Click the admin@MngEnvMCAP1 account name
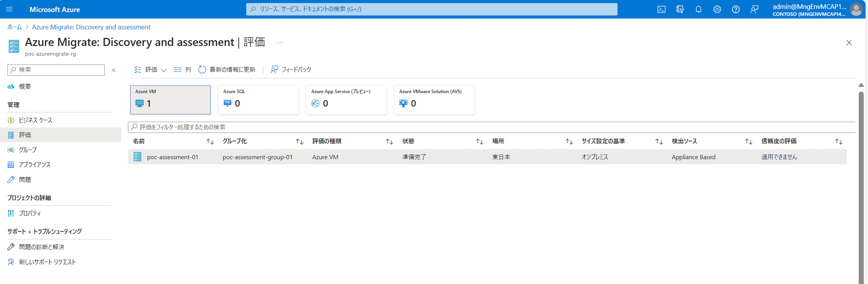The image size is (868, 284). [809, 6]
